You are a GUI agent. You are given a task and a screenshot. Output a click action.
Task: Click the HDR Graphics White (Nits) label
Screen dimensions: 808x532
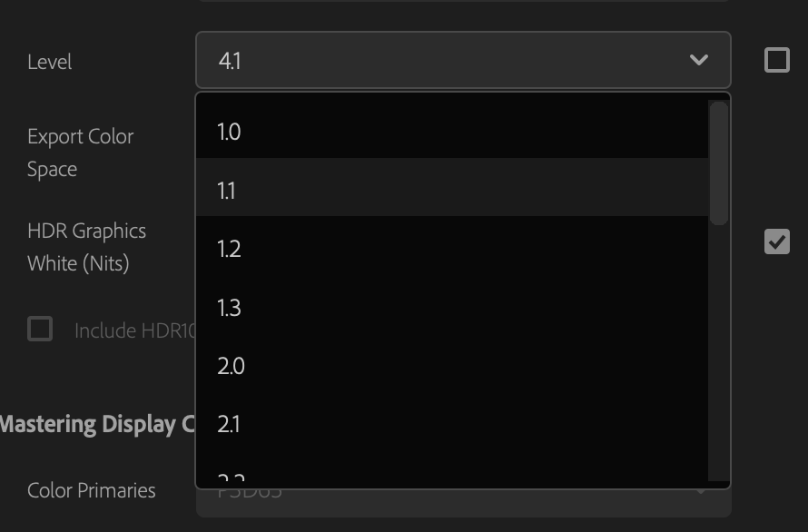coord(86,247)
